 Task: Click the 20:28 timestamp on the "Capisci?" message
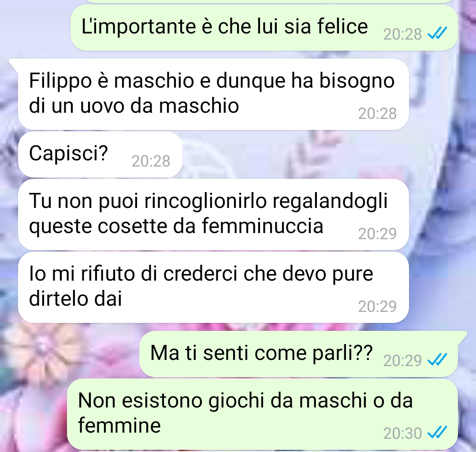coord(151,161)
